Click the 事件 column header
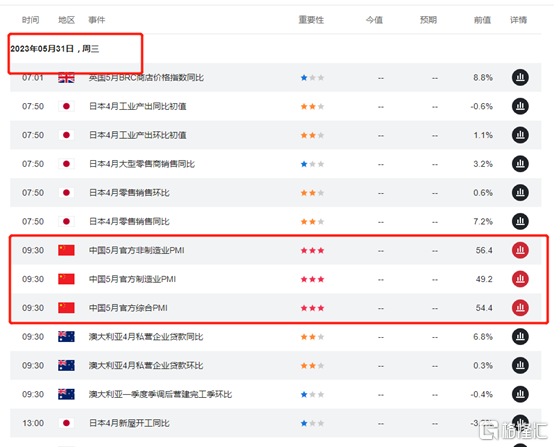Viewport: 554px width, 447px height. [97, 20]
